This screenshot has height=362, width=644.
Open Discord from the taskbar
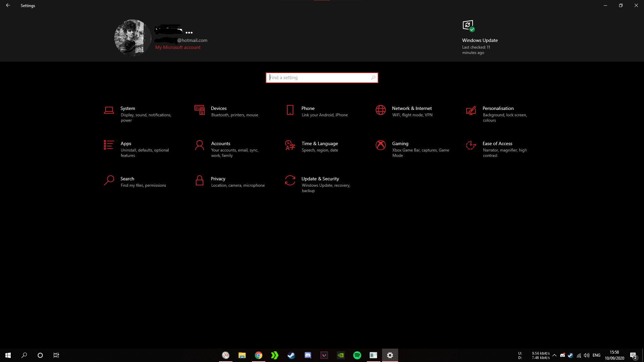pos(308,355)
